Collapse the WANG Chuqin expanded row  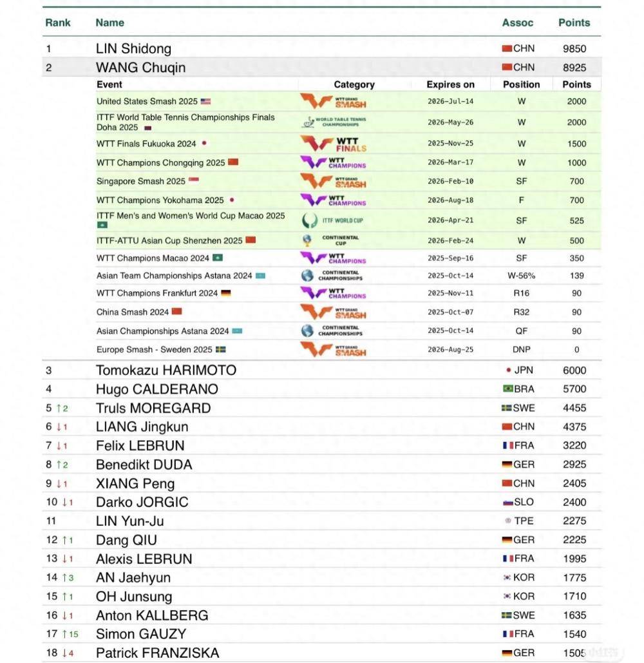pos(321,67)
